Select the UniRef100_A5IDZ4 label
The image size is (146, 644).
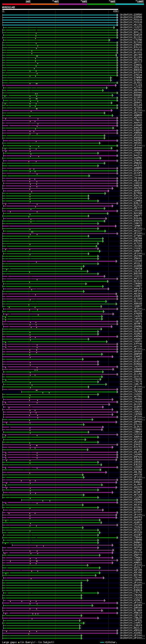point(131,135)
